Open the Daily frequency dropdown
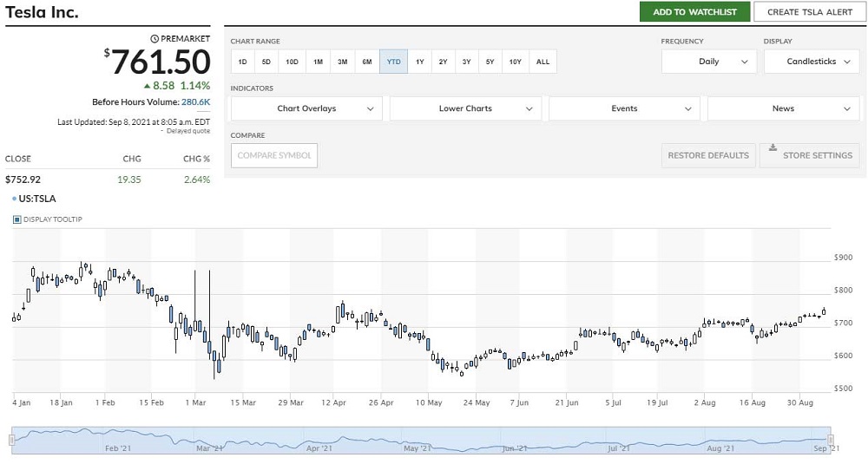The height and width of the screenshot is (464, 868). tap(708, 62)
